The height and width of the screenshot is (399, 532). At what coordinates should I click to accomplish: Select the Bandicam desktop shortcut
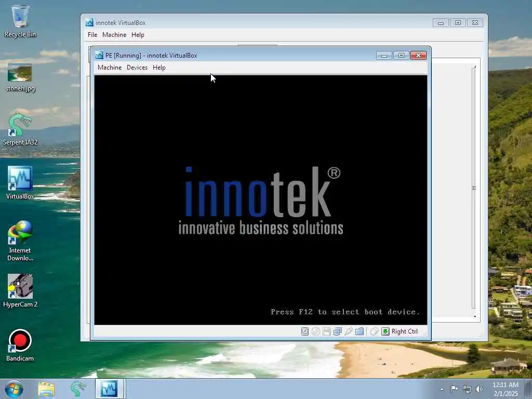point(20,345)
